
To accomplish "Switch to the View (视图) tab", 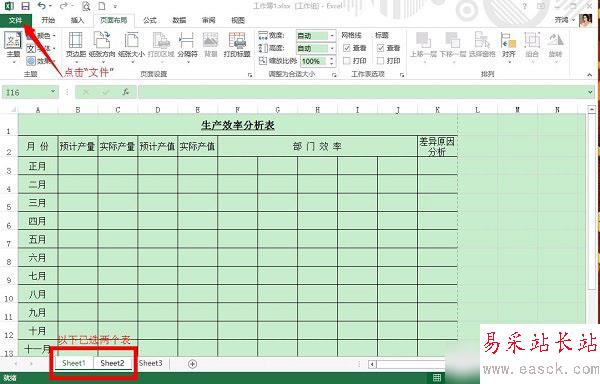I will (x=238, y=20).
